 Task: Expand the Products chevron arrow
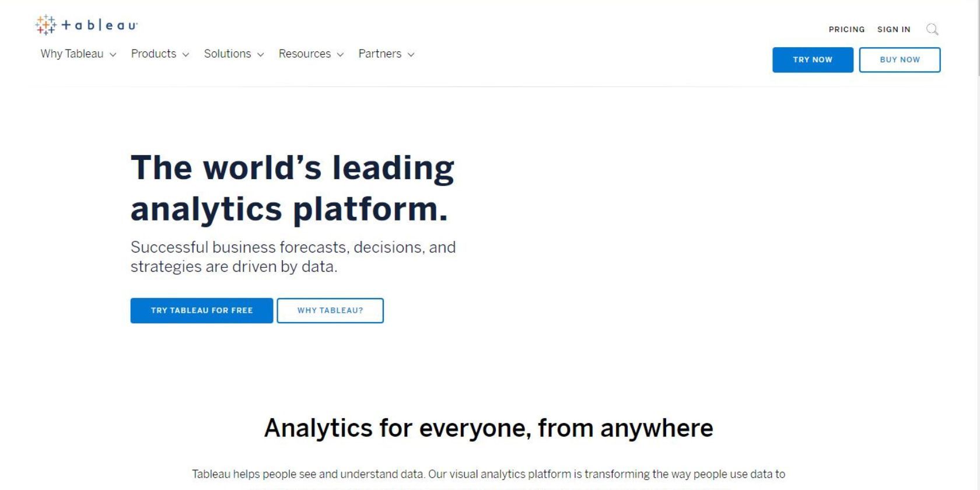(x=185, y=55)
